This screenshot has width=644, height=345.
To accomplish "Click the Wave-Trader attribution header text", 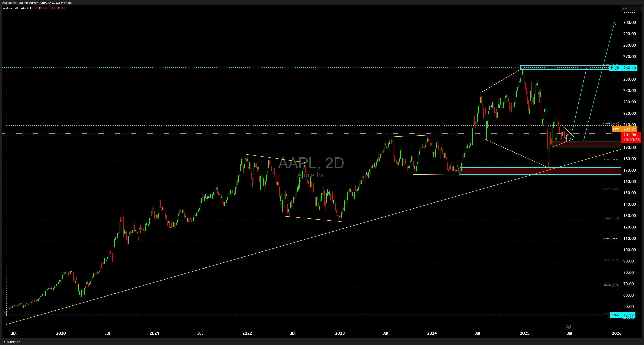I will pyautogui.click(x=36, y=3).
